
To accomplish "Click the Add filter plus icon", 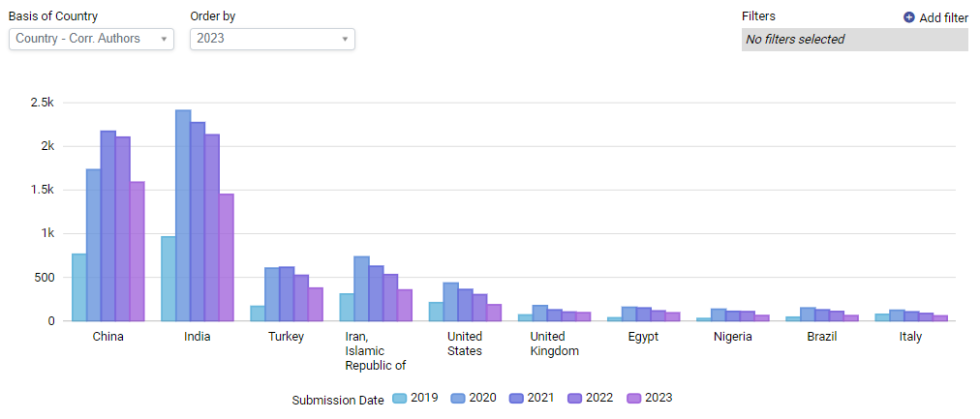I will coord(908,17).
